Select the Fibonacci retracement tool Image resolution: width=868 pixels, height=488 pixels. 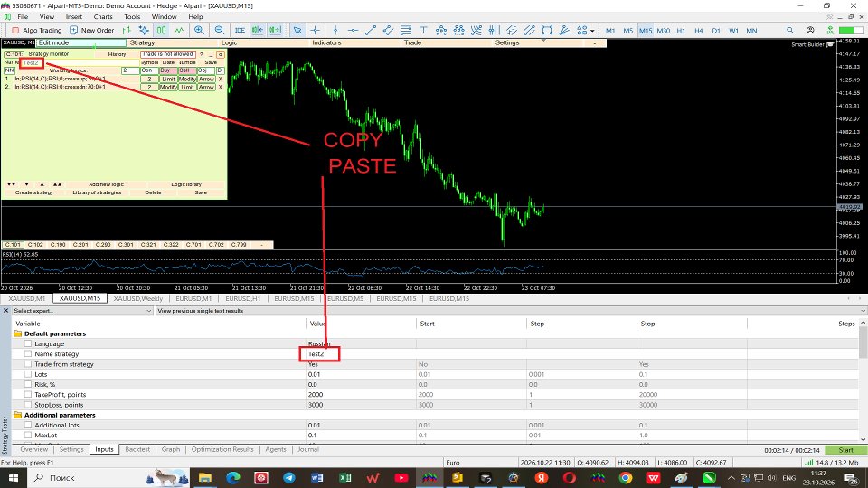click(x=406, y=31)
